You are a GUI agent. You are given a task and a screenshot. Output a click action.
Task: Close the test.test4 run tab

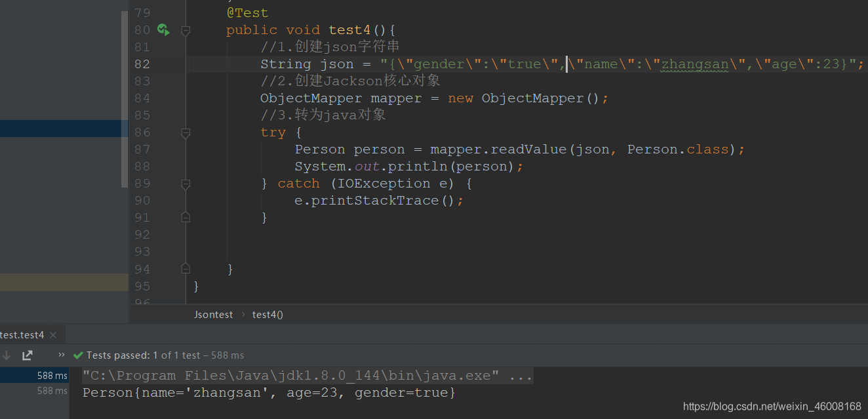(53, 335)
